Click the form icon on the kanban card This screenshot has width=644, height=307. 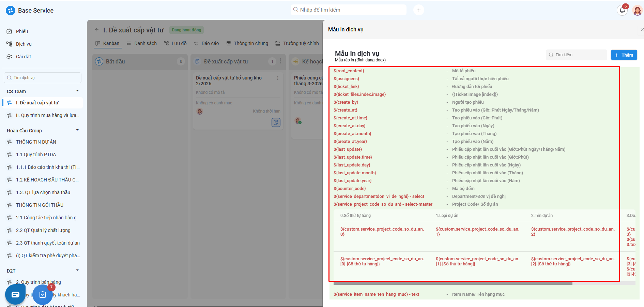tap(276, 122)
